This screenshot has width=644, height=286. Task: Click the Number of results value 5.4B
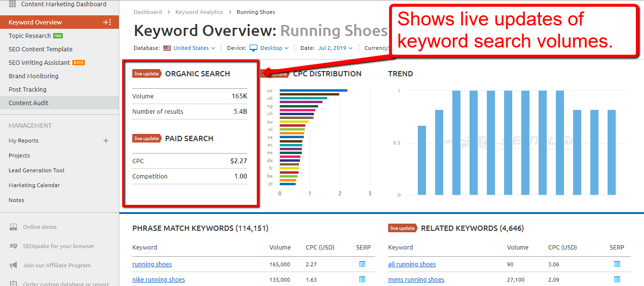(241, 111)
